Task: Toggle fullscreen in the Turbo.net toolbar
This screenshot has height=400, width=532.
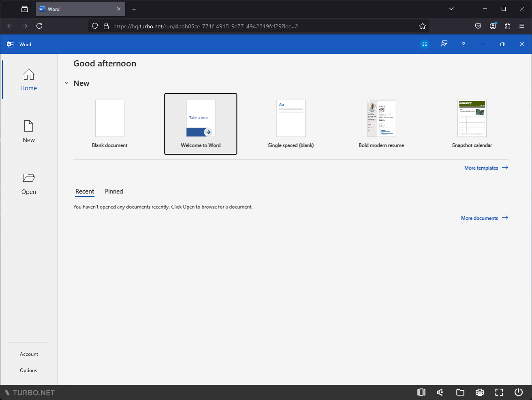Action: [x=499, y=392]
